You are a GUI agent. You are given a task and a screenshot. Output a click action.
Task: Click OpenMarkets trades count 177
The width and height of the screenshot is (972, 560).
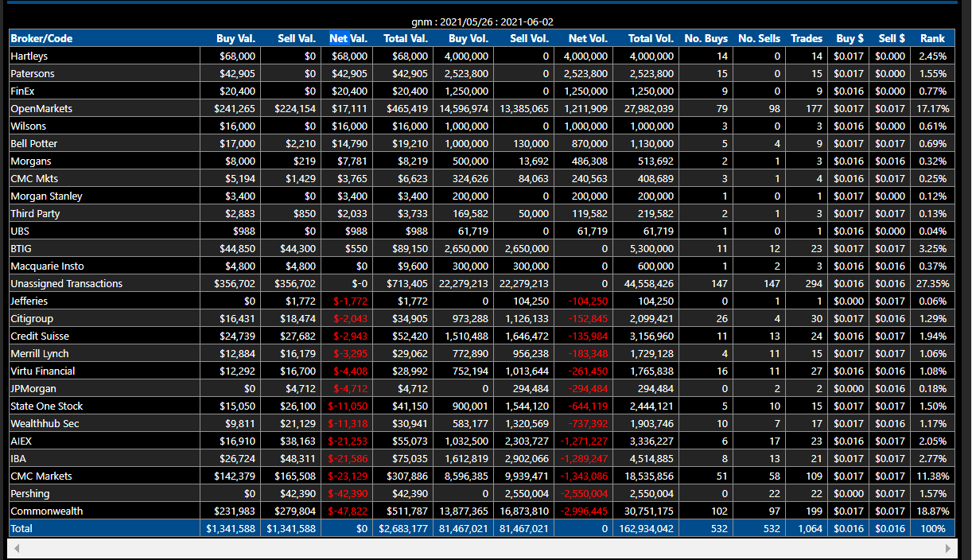814,108
